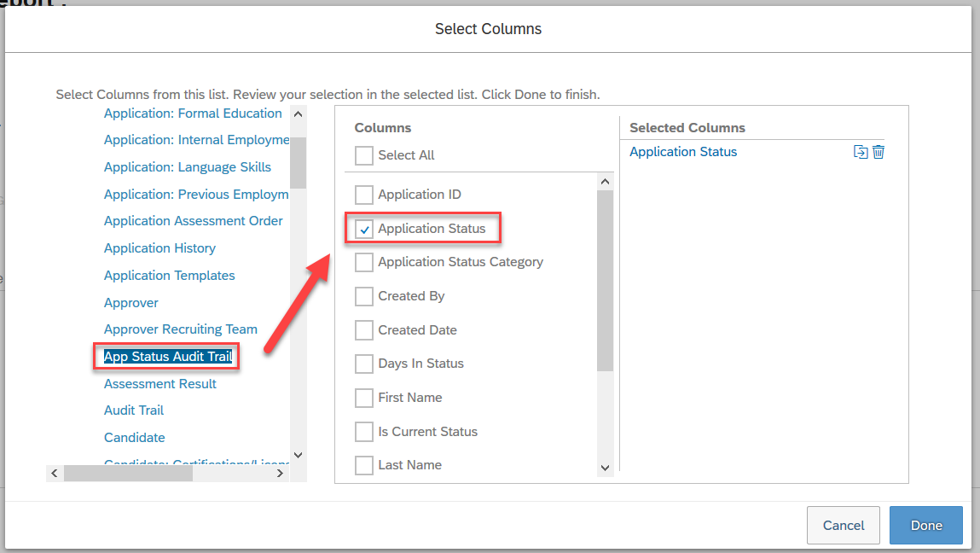Tick the Application ID checkbox
980x553 pixels.
363,195
